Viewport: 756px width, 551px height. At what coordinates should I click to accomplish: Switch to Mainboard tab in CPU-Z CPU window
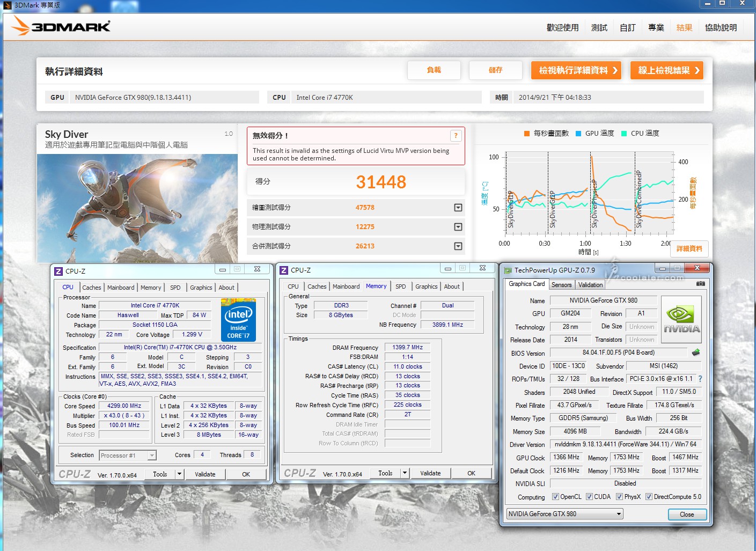(121, 288)
